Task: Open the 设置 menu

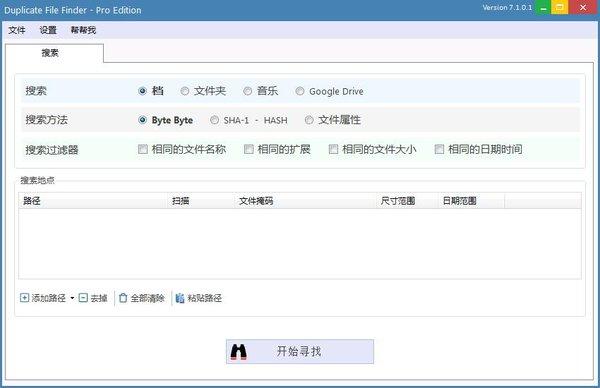Action: (x=48, y=30)
